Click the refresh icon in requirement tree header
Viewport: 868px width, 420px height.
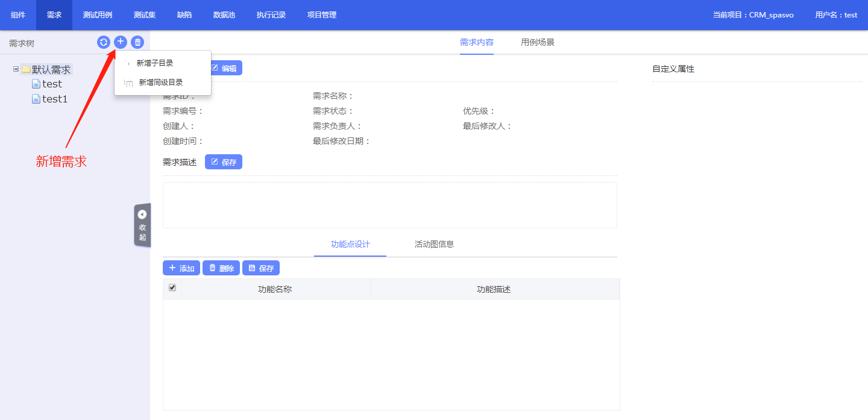104,42
